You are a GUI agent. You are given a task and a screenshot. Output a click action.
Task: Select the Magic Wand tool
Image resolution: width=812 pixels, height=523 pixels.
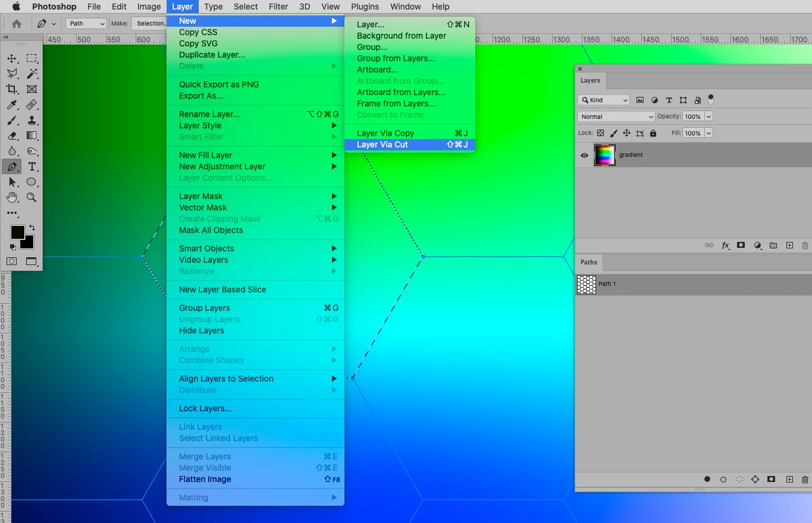[x=32, y=74]
